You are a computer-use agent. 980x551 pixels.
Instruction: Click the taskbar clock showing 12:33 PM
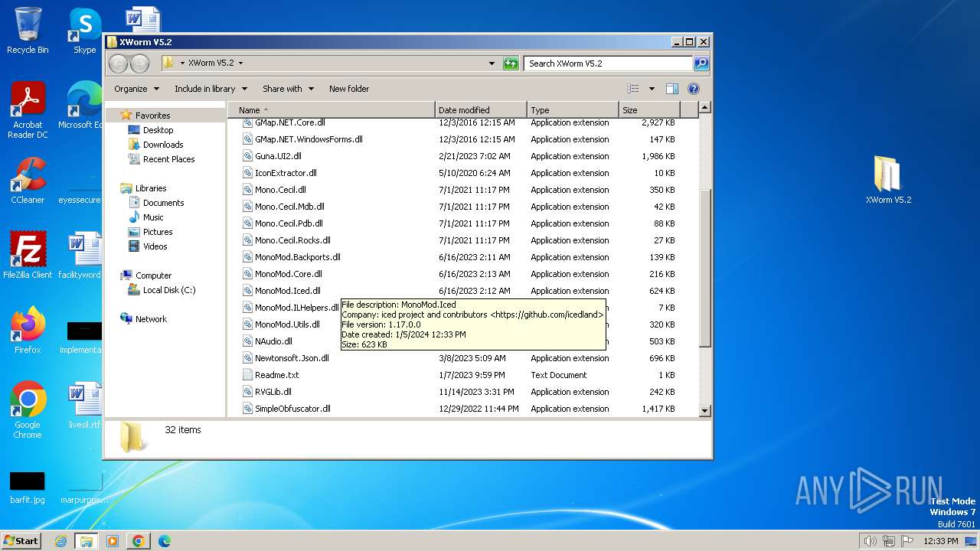coord(940,541)
